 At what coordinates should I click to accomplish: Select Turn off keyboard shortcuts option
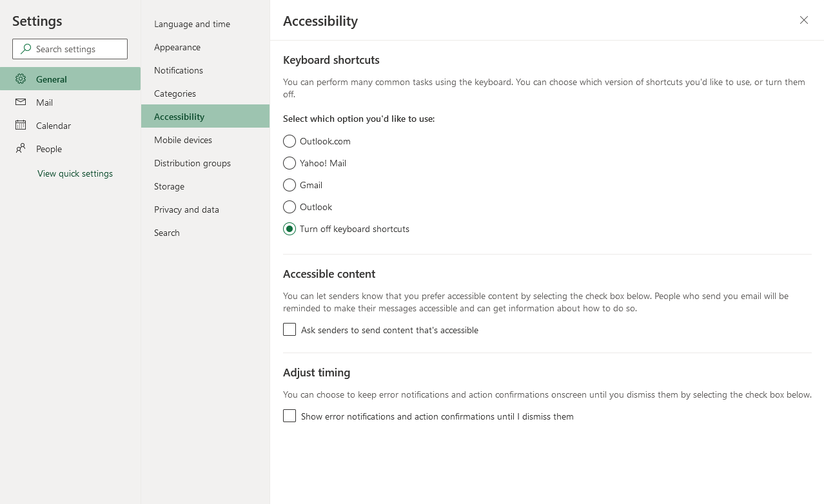[289, 229]
